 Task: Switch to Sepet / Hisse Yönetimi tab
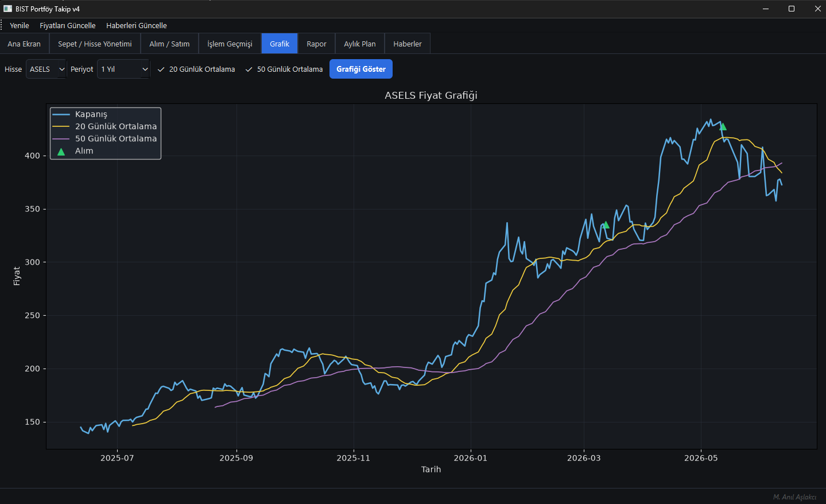(x=95, y=44)
